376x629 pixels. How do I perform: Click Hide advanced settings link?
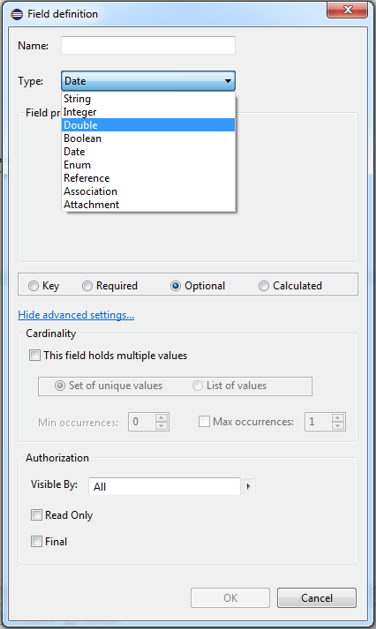(x=76, y=315)
